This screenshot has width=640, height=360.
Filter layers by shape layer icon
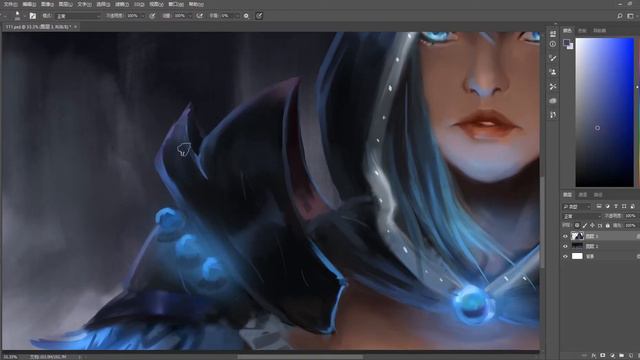pos(624,206)
